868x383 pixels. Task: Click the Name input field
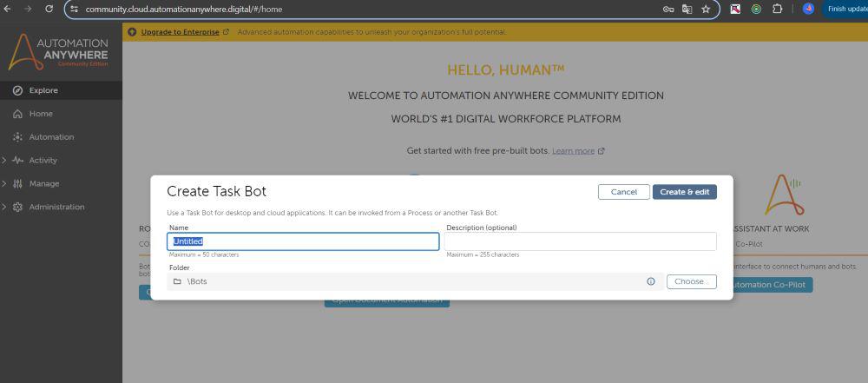click(303, 241)
